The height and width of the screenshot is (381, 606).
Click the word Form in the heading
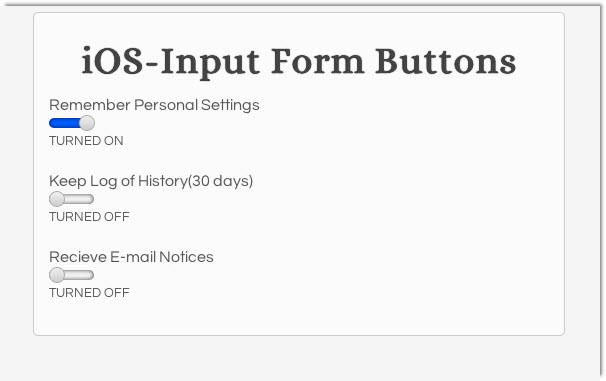[318, 62]
